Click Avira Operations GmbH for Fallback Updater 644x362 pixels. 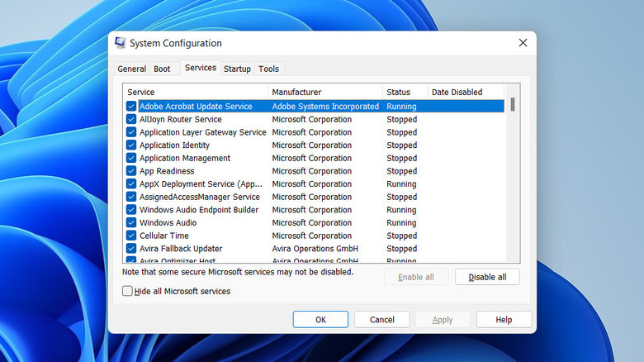[x=315, y=249]
